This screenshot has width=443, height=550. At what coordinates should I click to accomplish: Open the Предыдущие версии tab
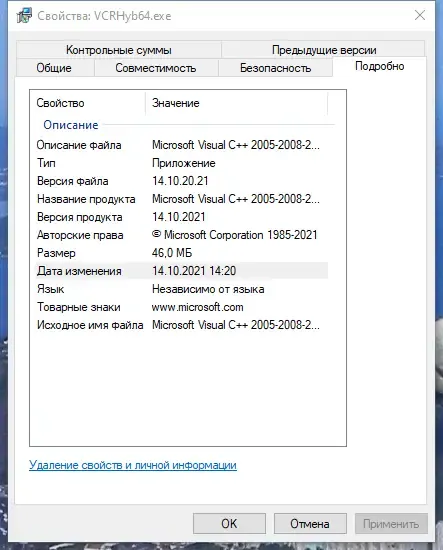pyautogui.click(x=324, y=50)
